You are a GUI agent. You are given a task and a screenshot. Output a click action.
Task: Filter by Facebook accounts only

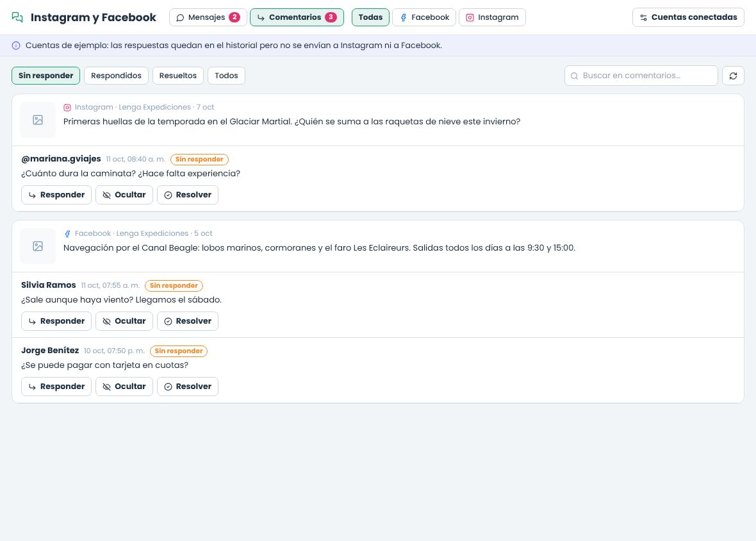(x=423, y=17)
